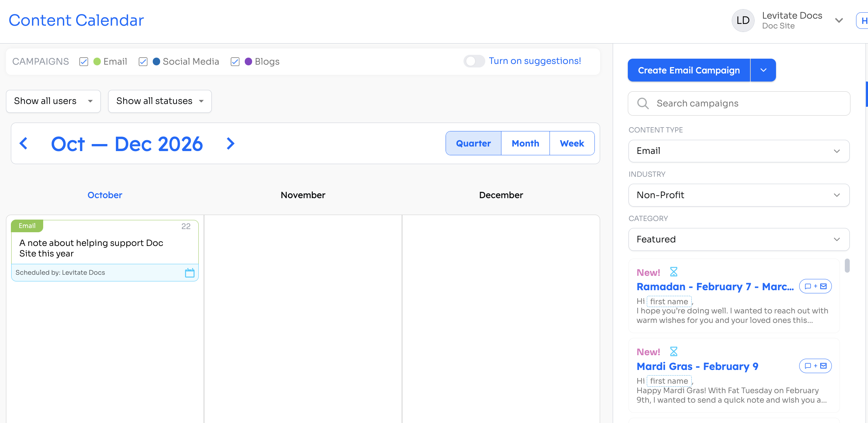Expand the Create Email Campaign arrow menu
The height and width of the screenshot is (423, 868).
click(x=763, y=70)
